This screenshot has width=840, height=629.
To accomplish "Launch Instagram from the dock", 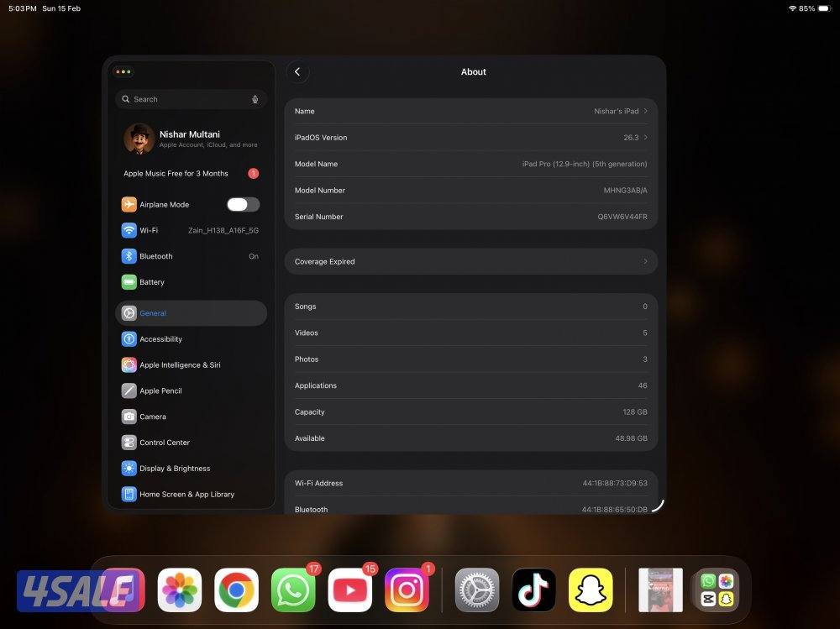I will coord(407,590).
